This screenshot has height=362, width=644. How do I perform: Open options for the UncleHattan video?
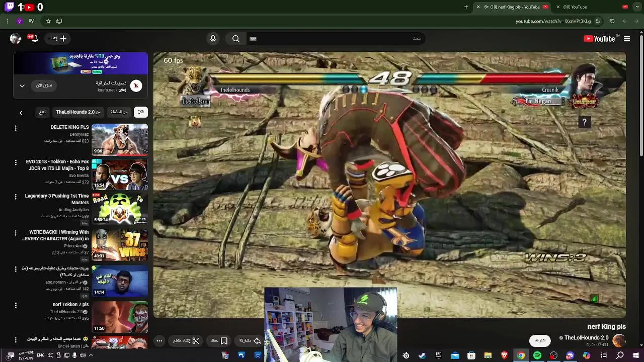pyautogui.click(x=16, y=340)
